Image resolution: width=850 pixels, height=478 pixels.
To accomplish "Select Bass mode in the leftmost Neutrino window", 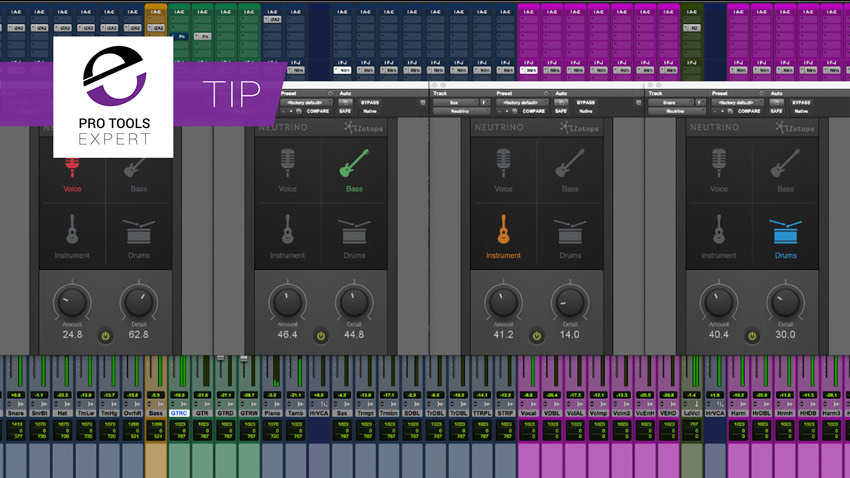I will click(138, 175).
